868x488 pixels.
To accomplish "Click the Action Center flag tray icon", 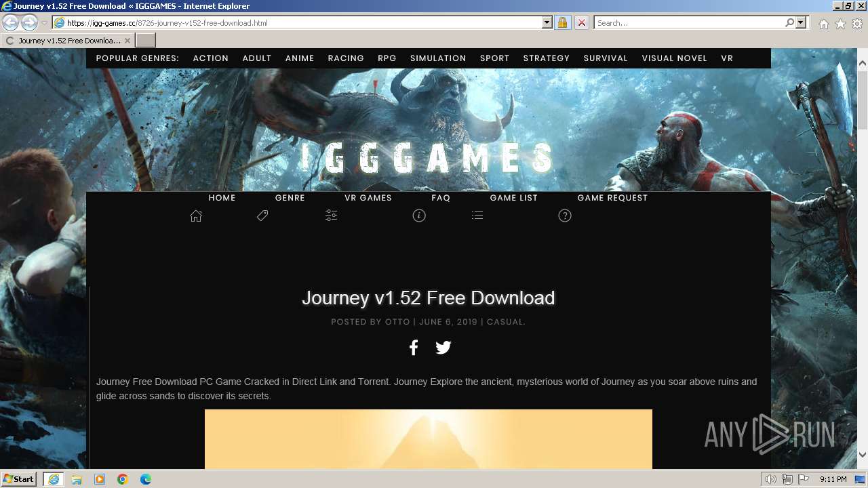I will (x=803, y=479).
